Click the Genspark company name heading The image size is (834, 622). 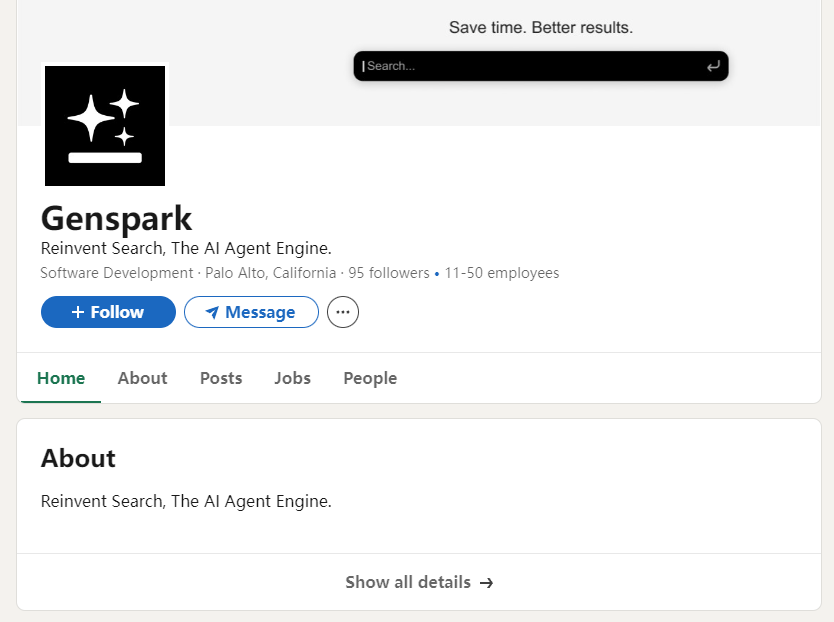(x=116, y=218)
